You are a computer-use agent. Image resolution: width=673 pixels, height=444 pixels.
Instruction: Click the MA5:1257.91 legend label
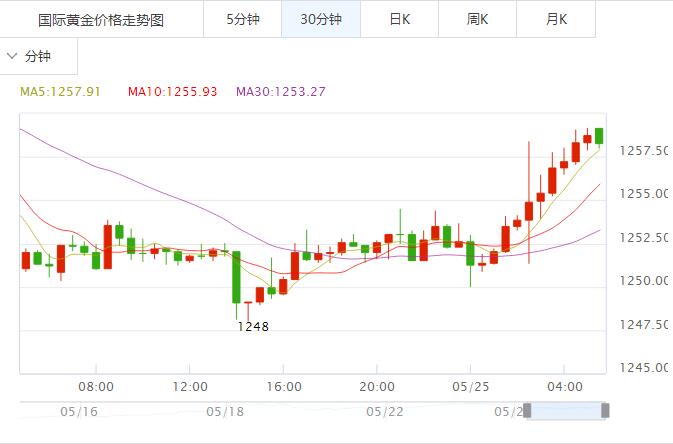coord(61,92)
